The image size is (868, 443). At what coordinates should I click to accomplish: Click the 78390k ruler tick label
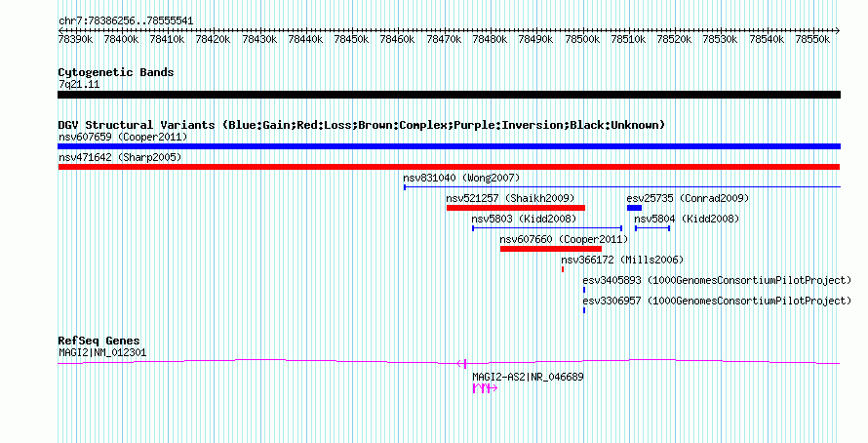coord(75,39)
